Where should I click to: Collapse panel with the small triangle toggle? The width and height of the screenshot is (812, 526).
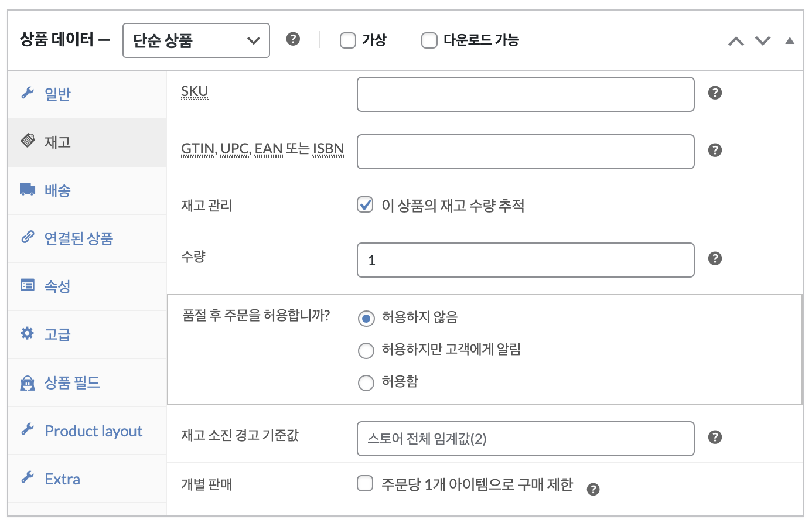790,40
